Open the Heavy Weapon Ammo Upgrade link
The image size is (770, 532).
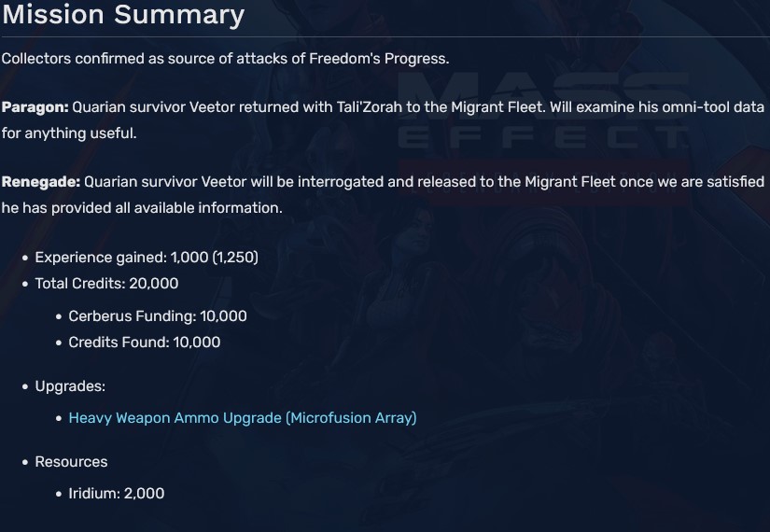tap(243, 418)
